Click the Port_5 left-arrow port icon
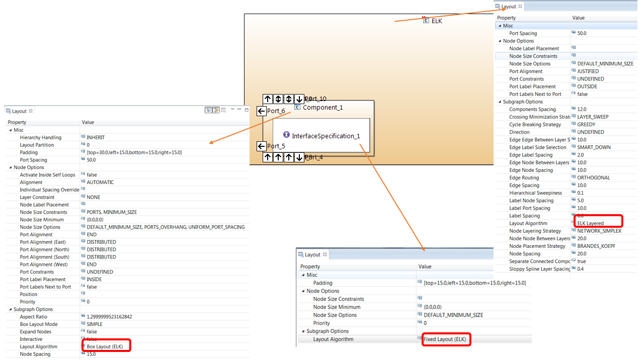This screenshot has width=644, height=362. [261, 146]
